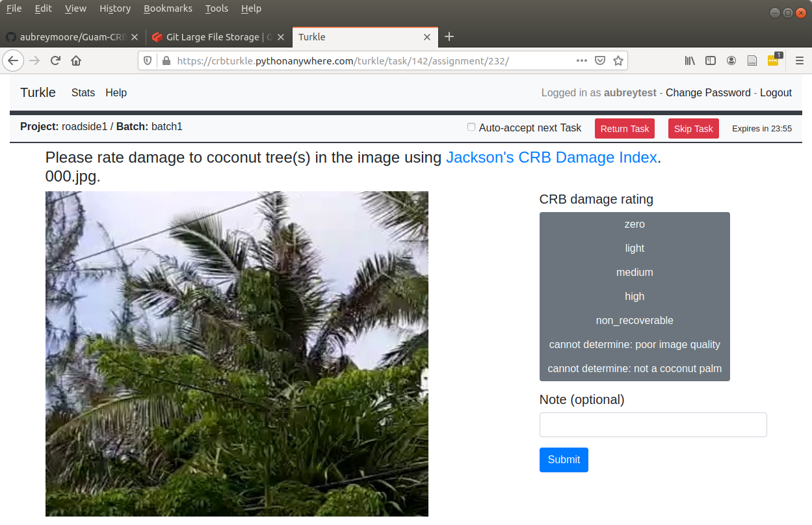Viewport: 812px width, 525px height.
Task: Save the page to Pocket
Action: click(601, 61)
